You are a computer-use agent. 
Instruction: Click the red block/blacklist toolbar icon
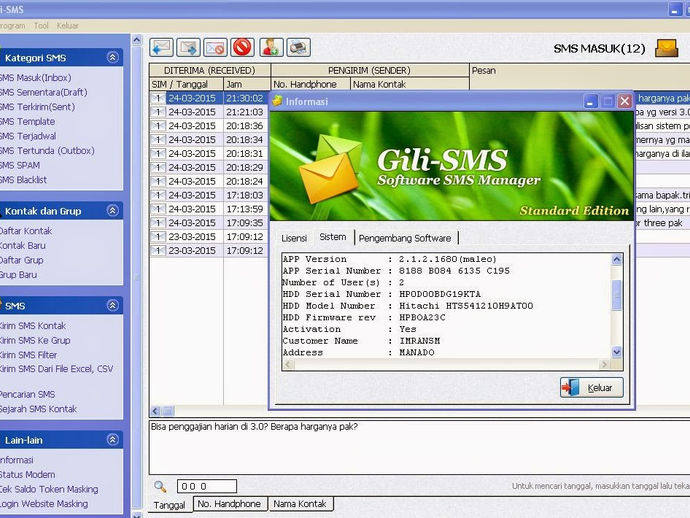point(242,48)
